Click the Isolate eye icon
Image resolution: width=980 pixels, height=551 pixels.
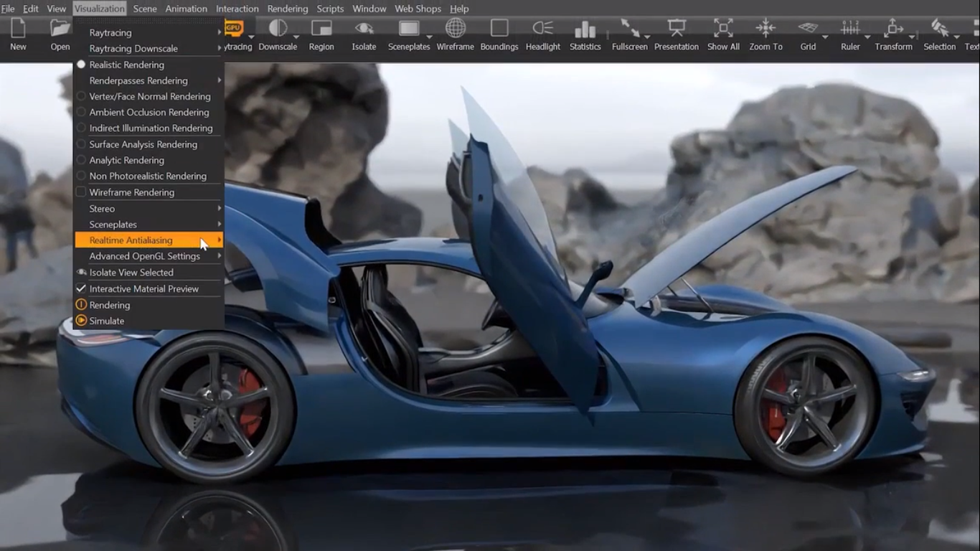click(364, 29)
